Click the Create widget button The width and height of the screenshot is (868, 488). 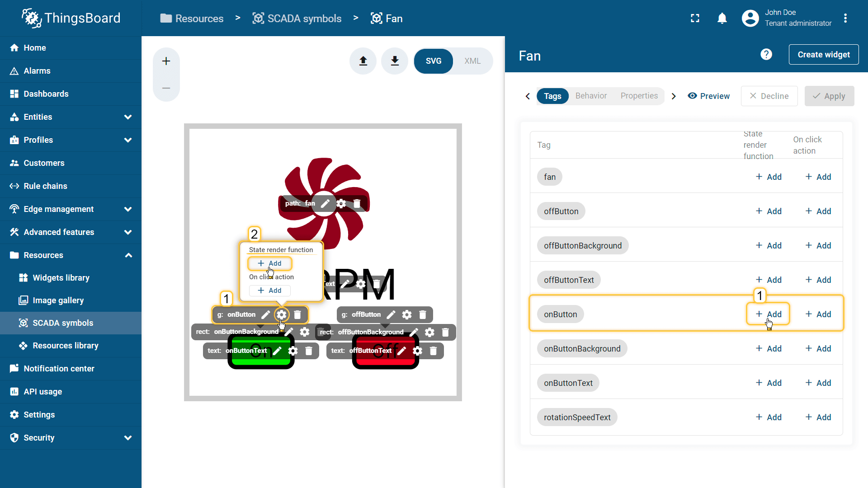(823, 55)
